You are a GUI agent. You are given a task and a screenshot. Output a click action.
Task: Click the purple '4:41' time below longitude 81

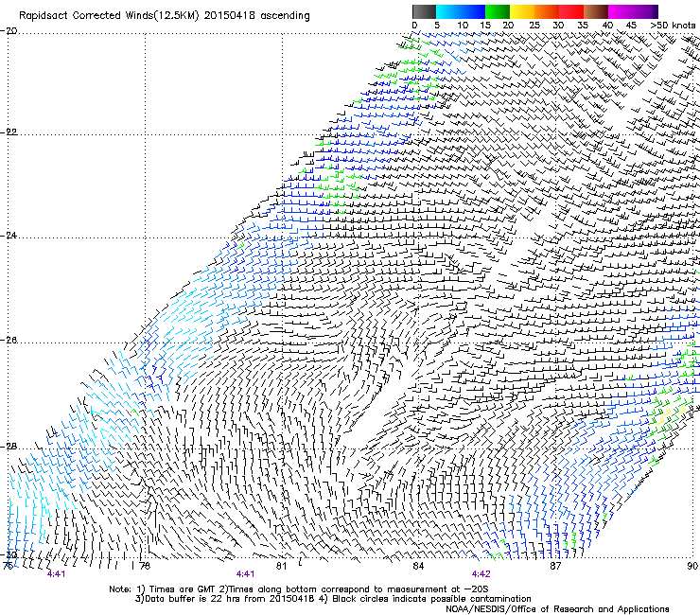(245, 574)
